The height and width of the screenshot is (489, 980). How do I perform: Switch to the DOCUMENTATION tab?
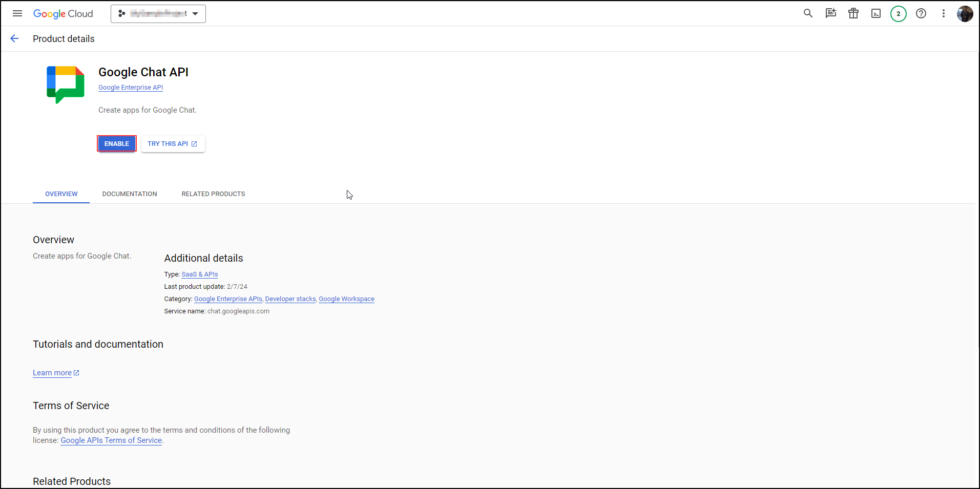[130, 194]
